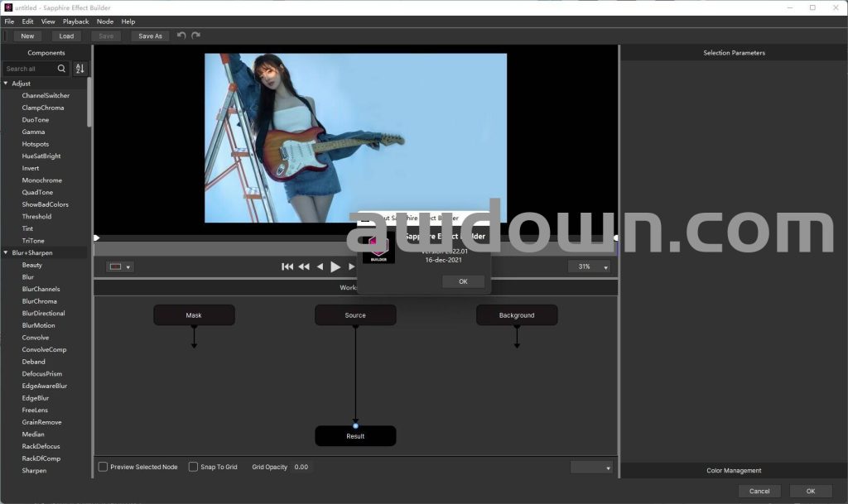The width and height of the screenshot is (848, 504).
Task: Jump to first frame with skip-back icon
Action: pos(287,266)
